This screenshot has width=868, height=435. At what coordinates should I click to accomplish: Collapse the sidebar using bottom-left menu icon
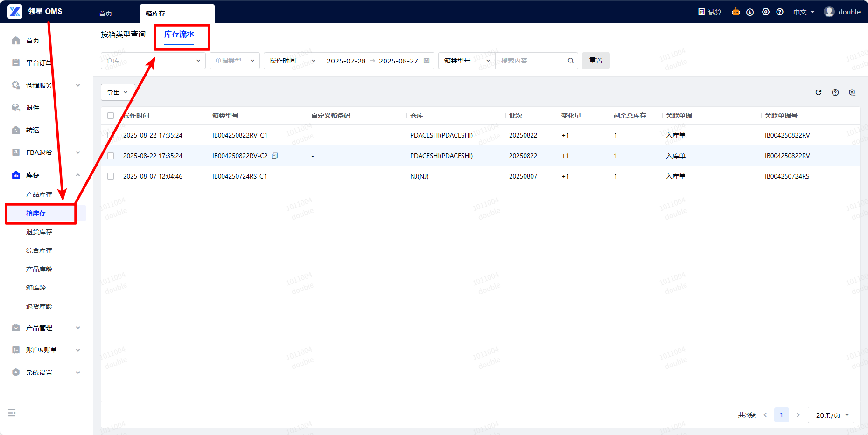(x=12, y=413)
